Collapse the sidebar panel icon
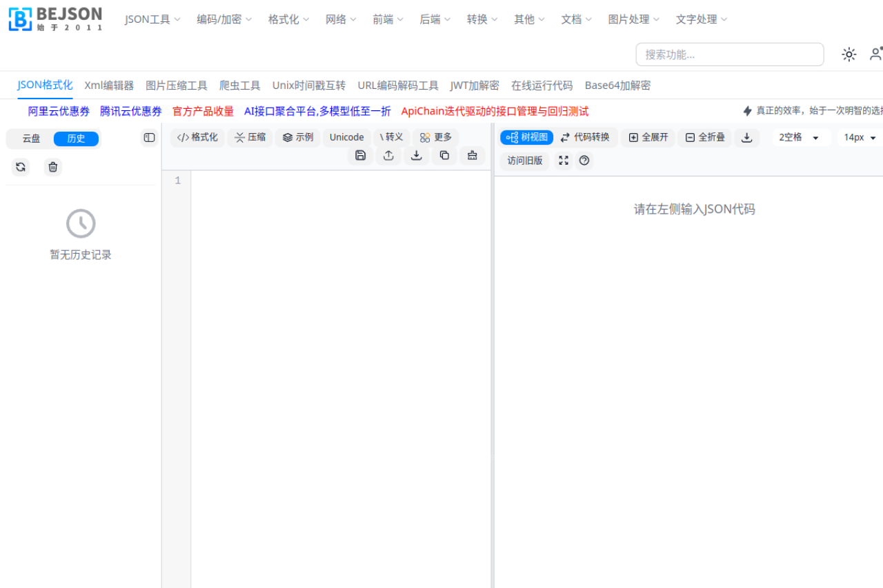 pyautogui.click(x=149, y=138)
